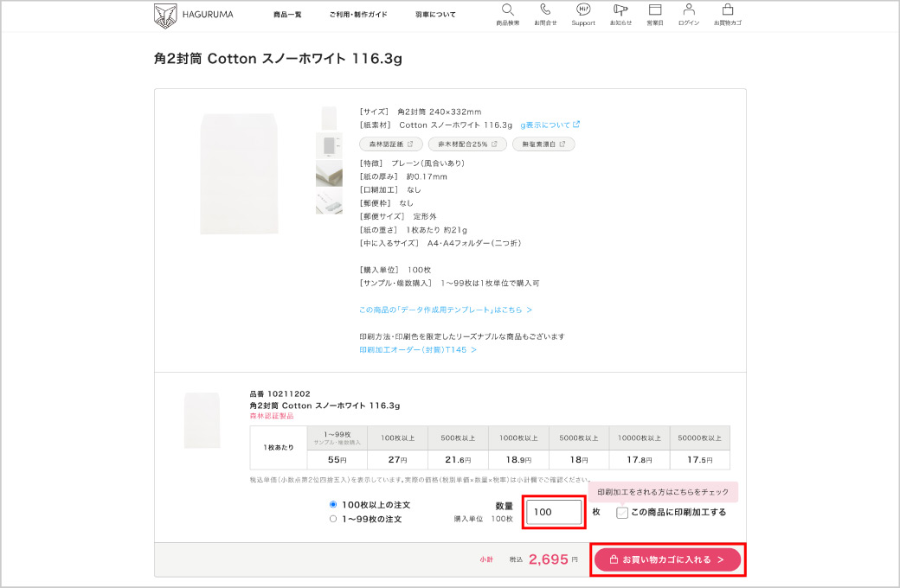Open the business days calendar icon
The image size is (900, 588).
click(655, 10)
